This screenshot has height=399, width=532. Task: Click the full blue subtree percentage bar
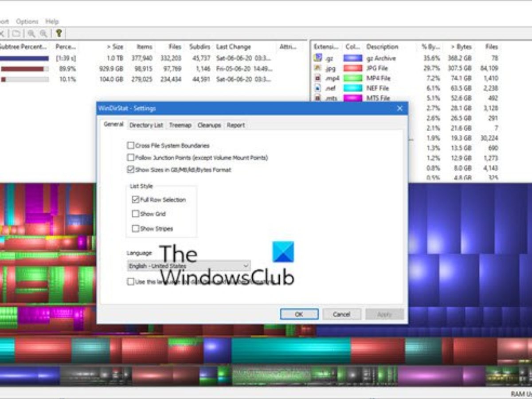24,58
